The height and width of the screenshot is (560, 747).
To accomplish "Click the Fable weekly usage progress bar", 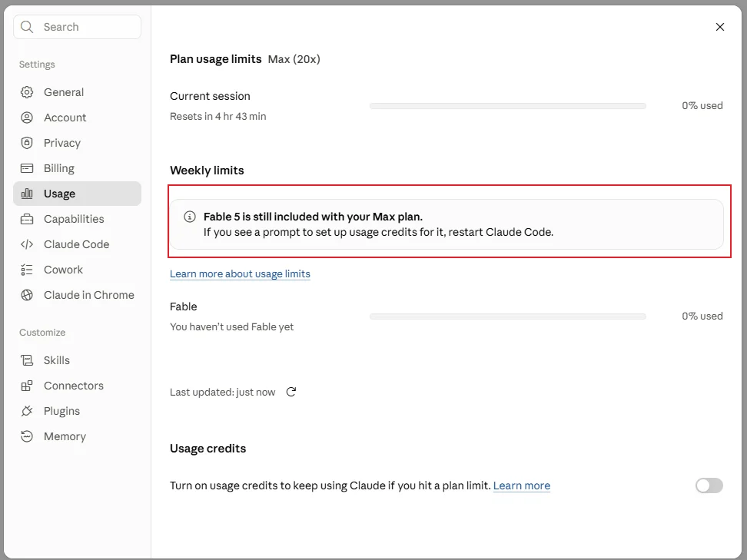I will (x=508, y=316).
